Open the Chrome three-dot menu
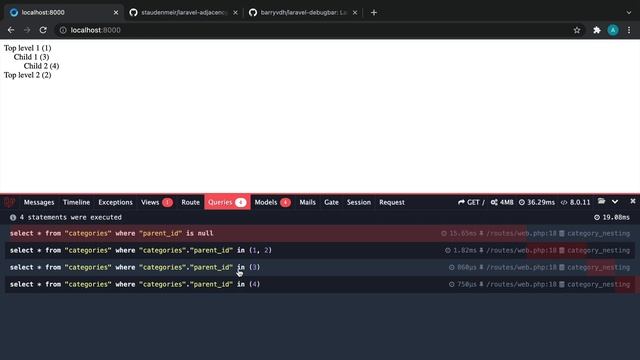The width and height of the screenshot is (640, 360). [x=629, y=30]
